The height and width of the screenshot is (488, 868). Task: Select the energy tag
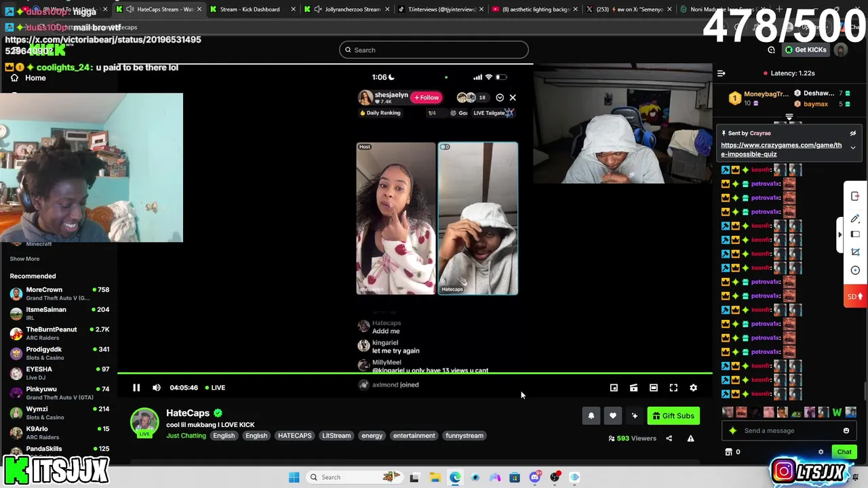pos(372,436)
